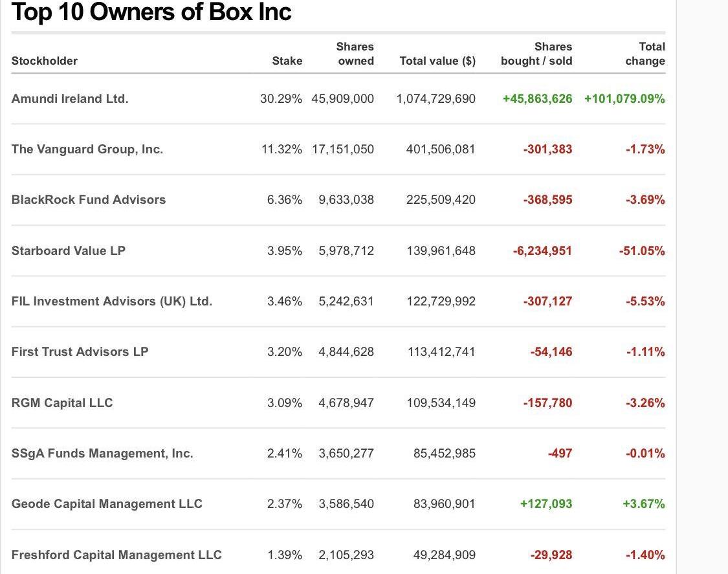Open FIL Investment Advisors (UK) Ltd. link
The image size is (728, 574).
(x=112, y=302)
